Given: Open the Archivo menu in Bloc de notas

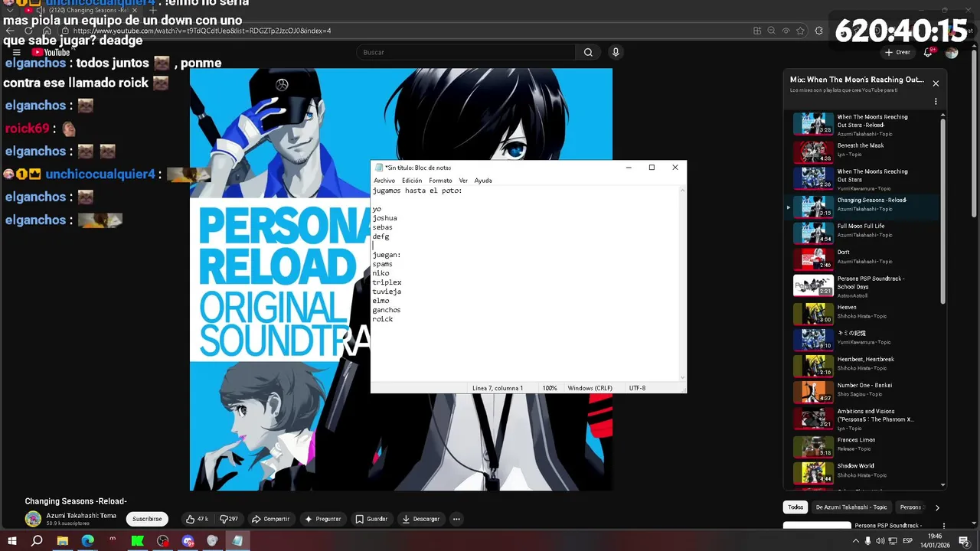Looking at the screenshot, I should (384, 181).
